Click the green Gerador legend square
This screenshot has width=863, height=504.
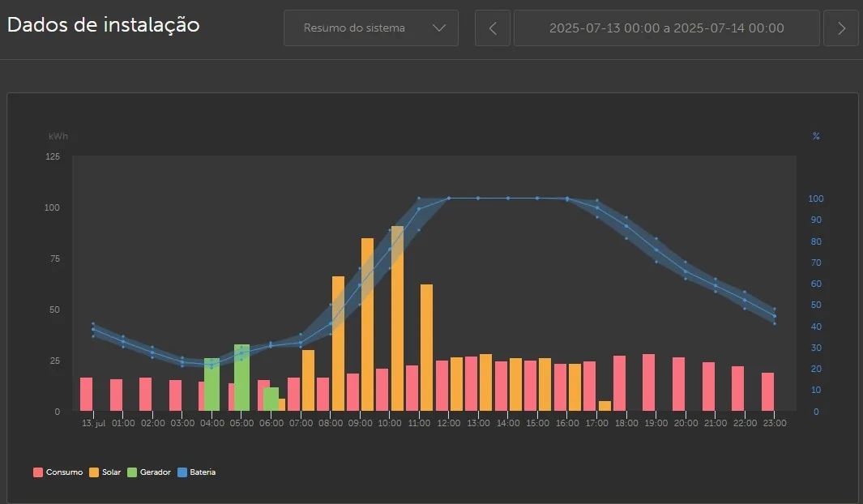[132, 472]
